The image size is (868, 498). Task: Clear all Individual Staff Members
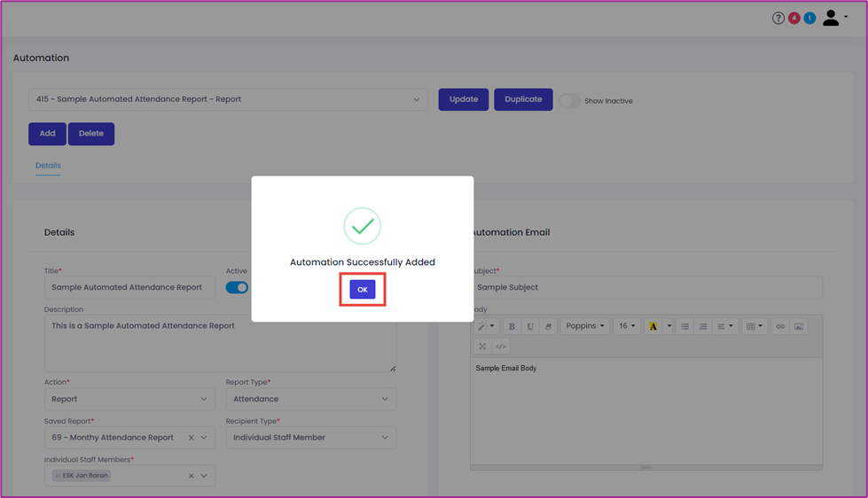click(191, 476)
